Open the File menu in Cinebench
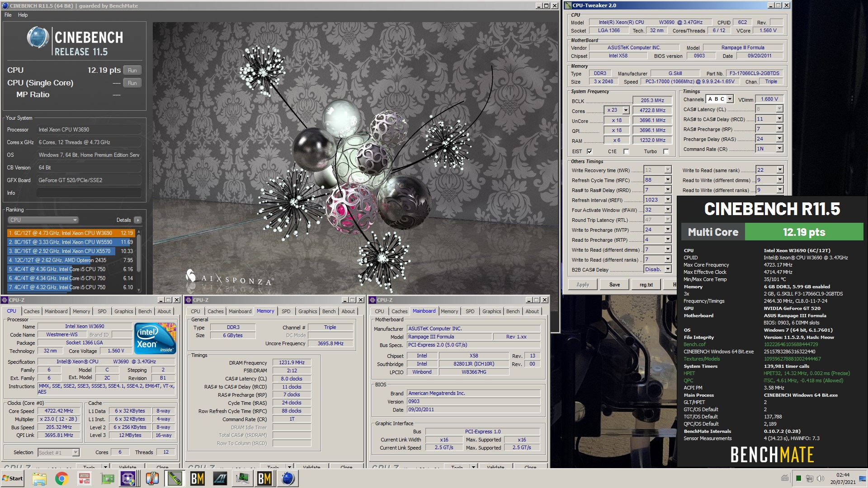Screen dimensions: 868x488 (x=8, y=15)
